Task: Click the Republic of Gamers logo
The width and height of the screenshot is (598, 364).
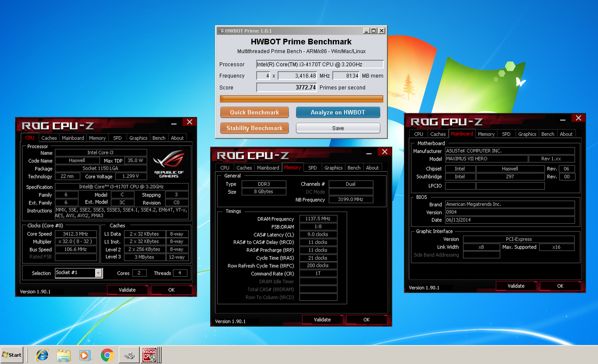Action: pos(169,164)
